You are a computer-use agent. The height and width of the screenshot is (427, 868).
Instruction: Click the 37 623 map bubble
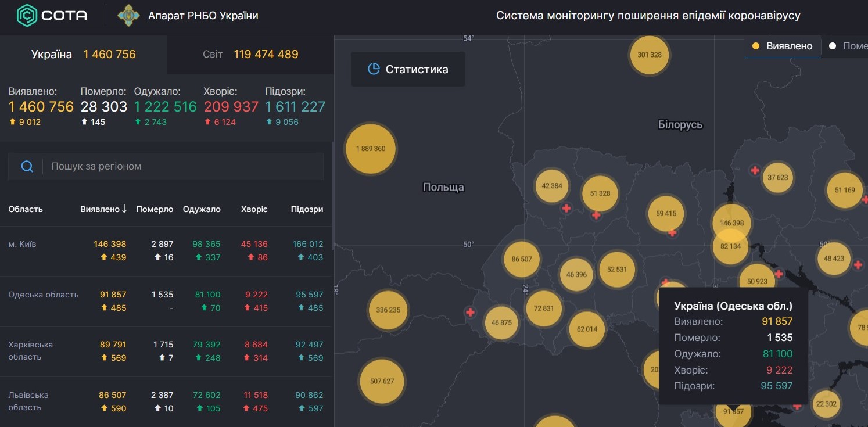tap(778, 177)
